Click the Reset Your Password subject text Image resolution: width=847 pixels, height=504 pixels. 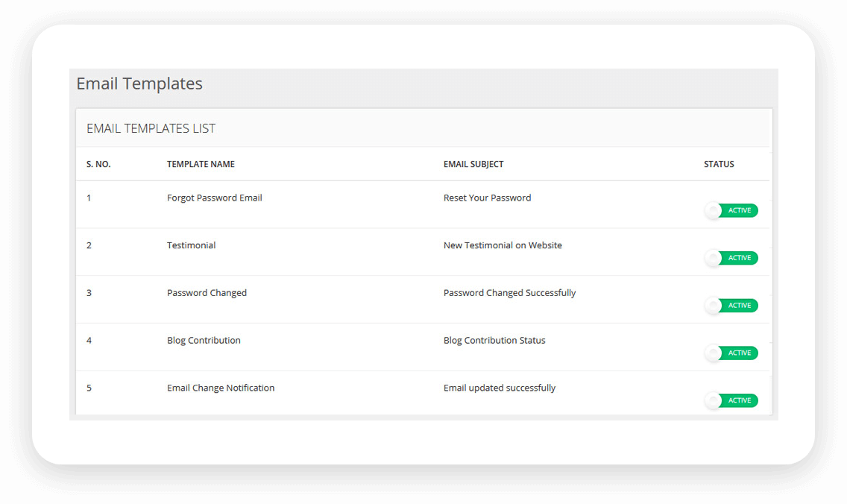point(487,198)
